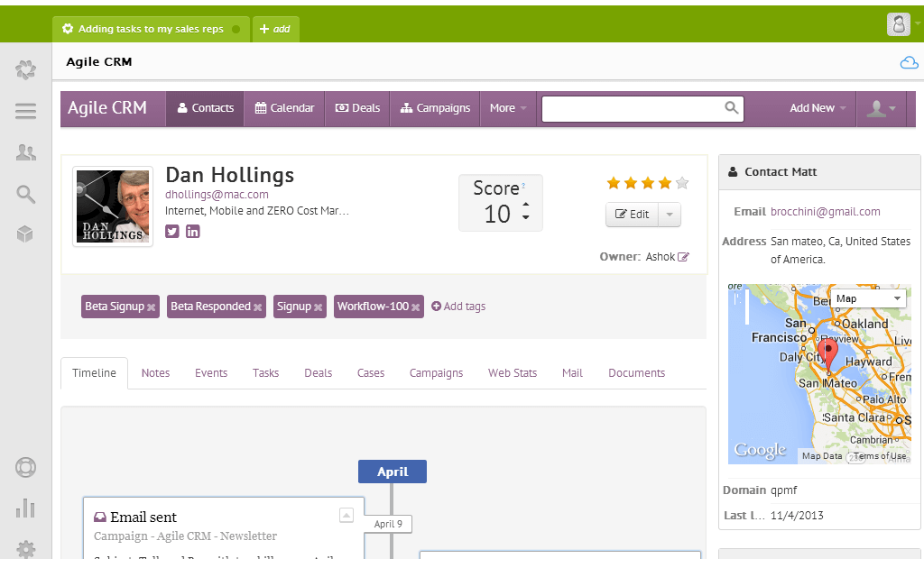Select the 'Adding tasks to my sales reps' tab
Image resolution: width=924 pixels, height=568 pixels.
click(x=151, y=30)
